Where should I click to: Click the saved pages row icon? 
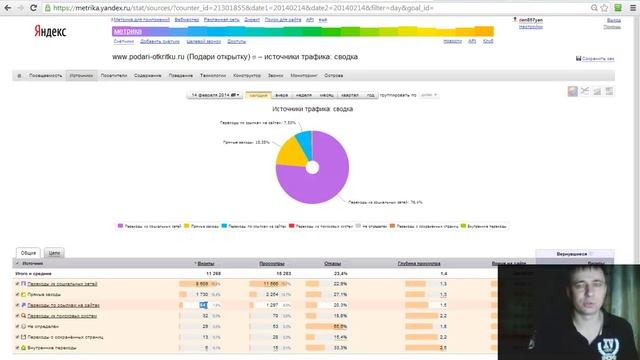pyautogui.click(x=23, y=337)
